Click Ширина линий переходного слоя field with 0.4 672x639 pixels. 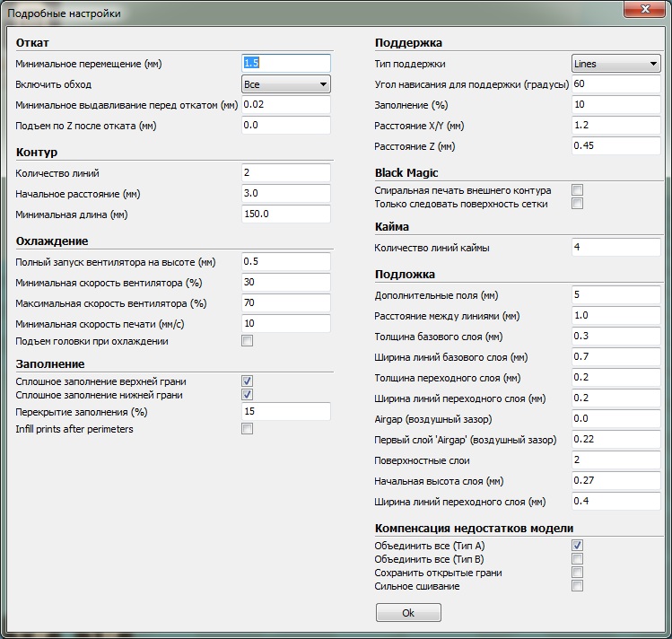coord(615,501)
